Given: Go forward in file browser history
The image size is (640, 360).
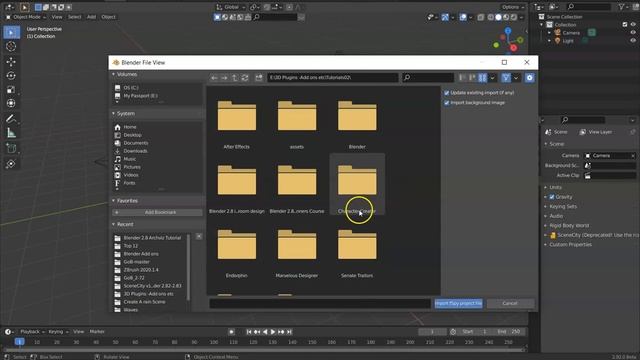Looking at the screenshot, I should point(224,78).
